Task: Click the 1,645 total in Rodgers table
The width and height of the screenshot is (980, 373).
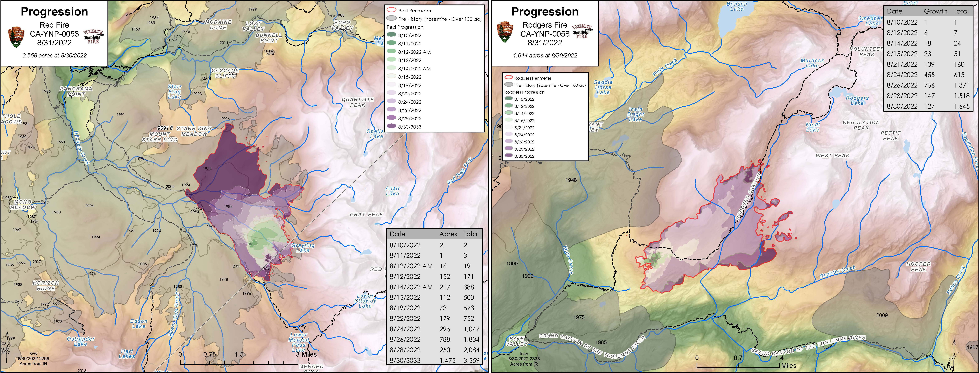Action: coord(962,106)
